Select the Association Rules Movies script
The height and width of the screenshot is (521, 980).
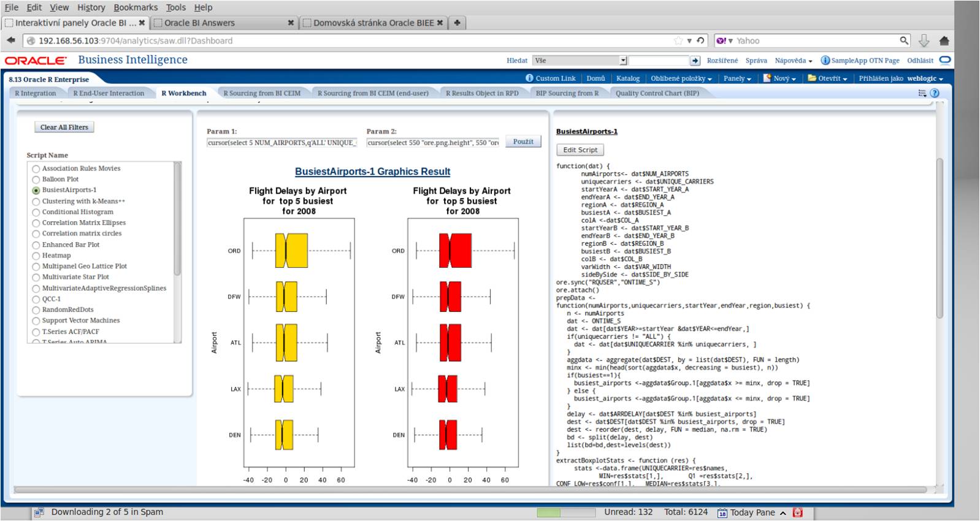click(x=36, y=169)
